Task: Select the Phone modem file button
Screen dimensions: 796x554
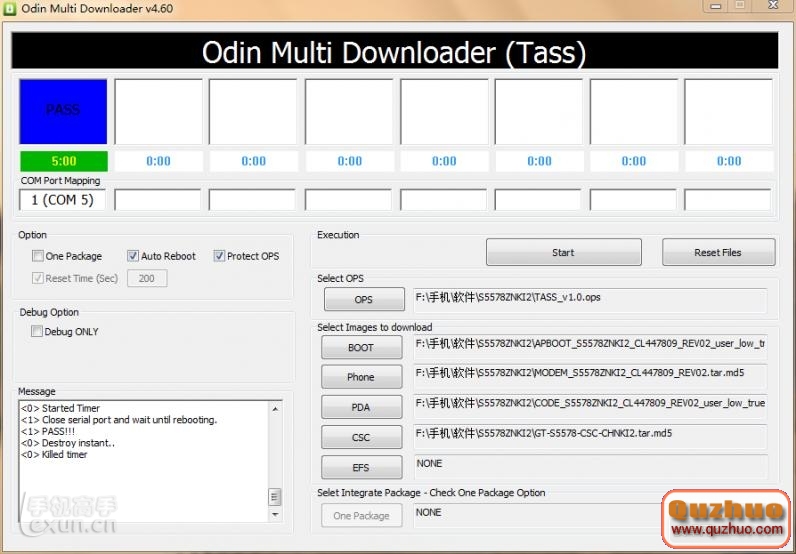Action: [x=361, y=377]
